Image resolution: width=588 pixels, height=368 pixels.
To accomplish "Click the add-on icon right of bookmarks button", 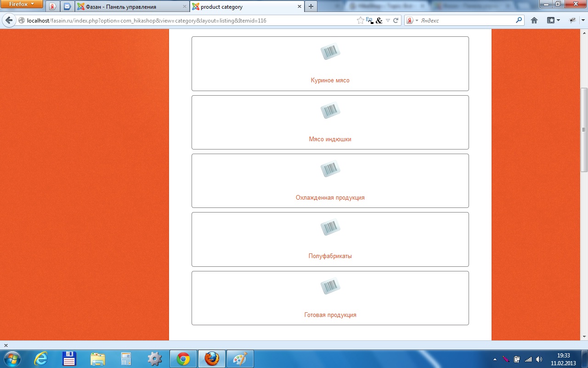I will [x=572, y=20].
